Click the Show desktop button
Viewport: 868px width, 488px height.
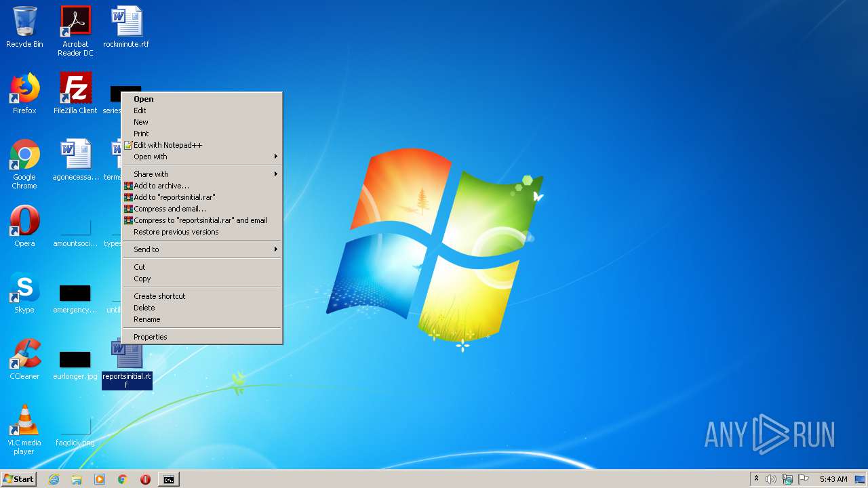pos(860,479)
